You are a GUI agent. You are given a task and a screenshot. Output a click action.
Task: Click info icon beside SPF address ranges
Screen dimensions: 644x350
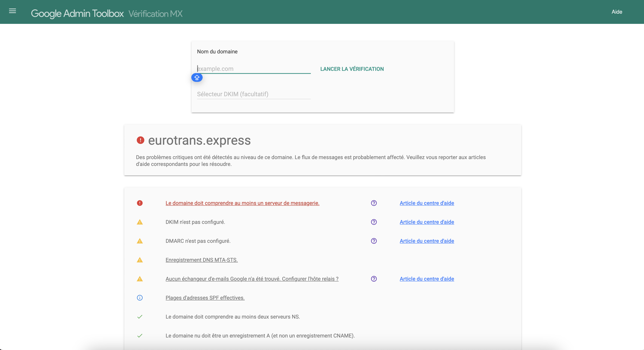point(140,298)
